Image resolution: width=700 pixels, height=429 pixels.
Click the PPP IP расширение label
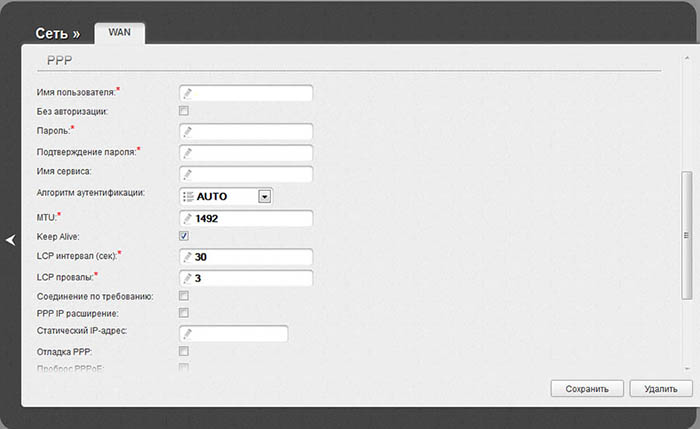click(78, 313)
